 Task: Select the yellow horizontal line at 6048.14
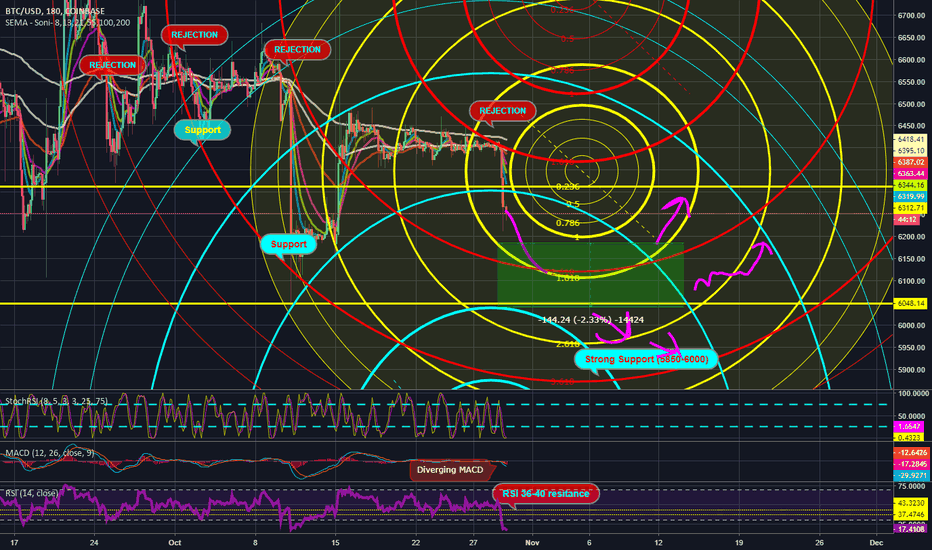pyautogui.click(x=446, y=304)
